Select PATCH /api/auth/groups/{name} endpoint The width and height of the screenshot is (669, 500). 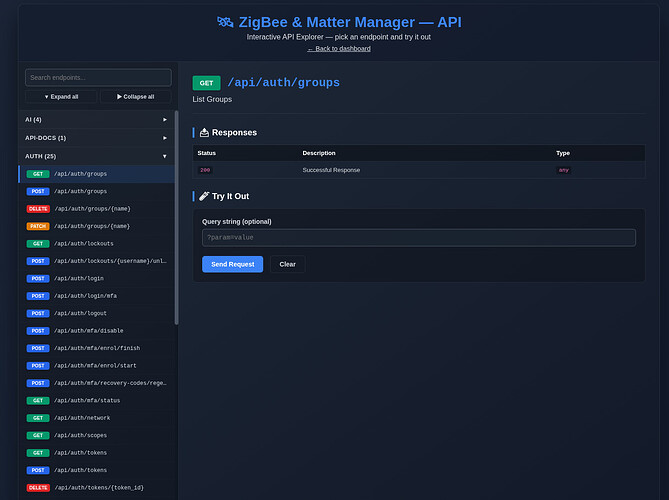[x=96, y=226]
